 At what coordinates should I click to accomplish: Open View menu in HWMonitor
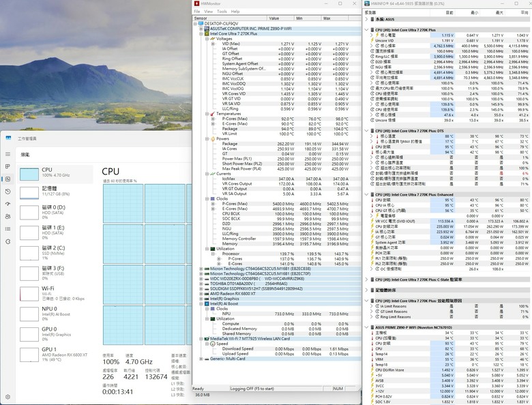(x=208, y=11)
